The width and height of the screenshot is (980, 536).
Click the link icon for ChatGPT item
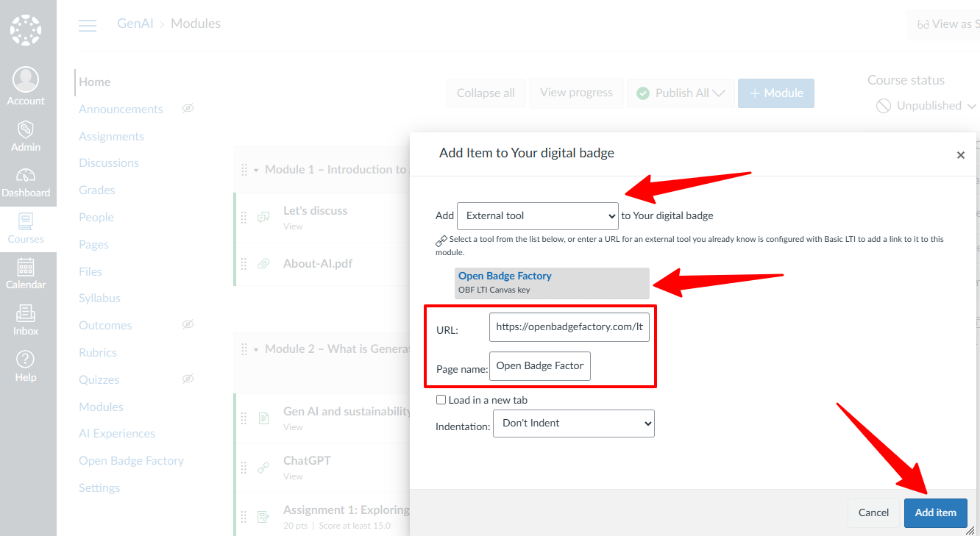coord(263,468)
